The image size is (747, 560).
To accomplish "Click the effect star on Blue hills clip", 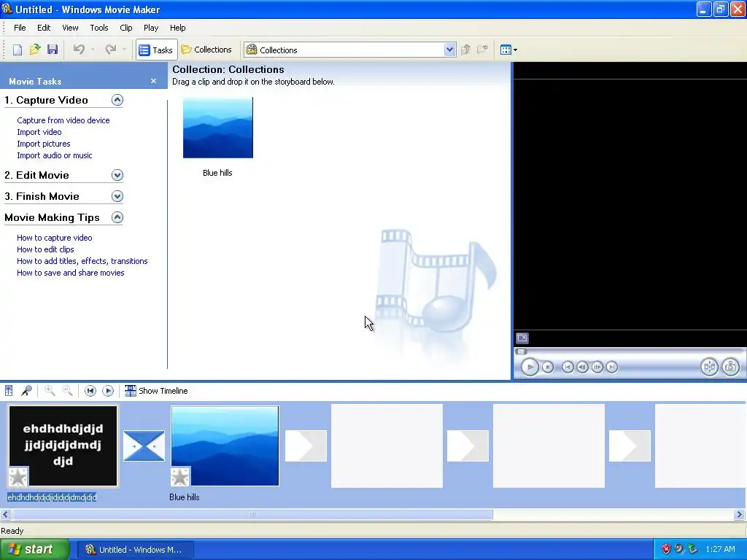I will [180, 477].
